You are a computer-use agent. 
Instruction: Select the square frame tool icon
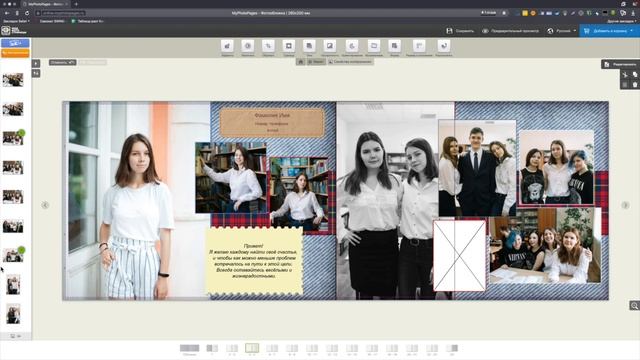[289, 46]
